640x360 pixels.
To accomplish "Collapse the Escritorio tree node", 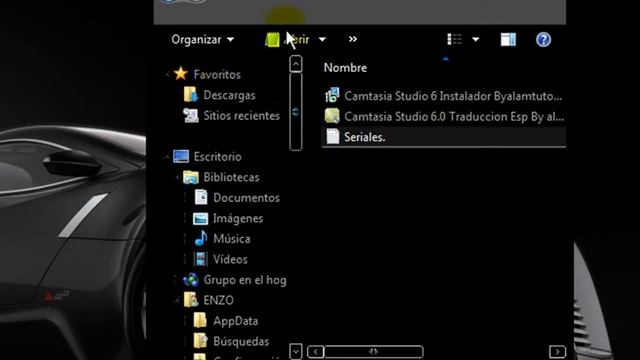I will [x=166, y=157].
